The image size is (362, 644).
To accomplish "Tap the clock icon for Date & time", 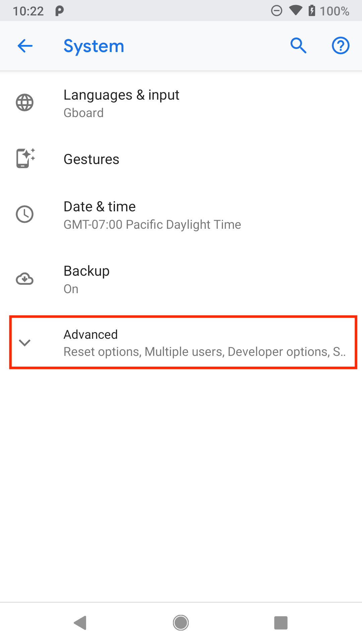I will [25, 214].
